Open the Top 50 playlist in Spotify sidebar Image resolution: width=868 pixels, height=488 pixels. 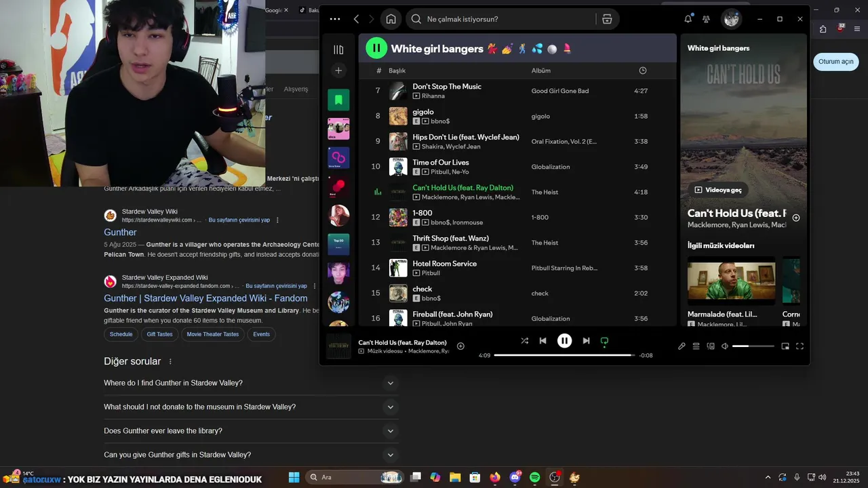[338, 244]
